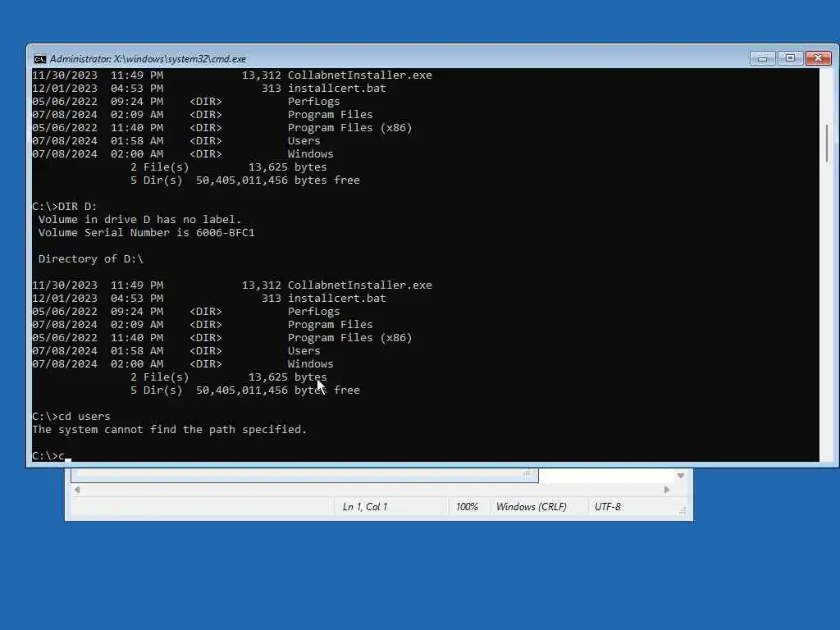The image size is (840, 630).
Task: Click 'Program Files (x86)' in the listing below DIR D:
Action: 349,337
